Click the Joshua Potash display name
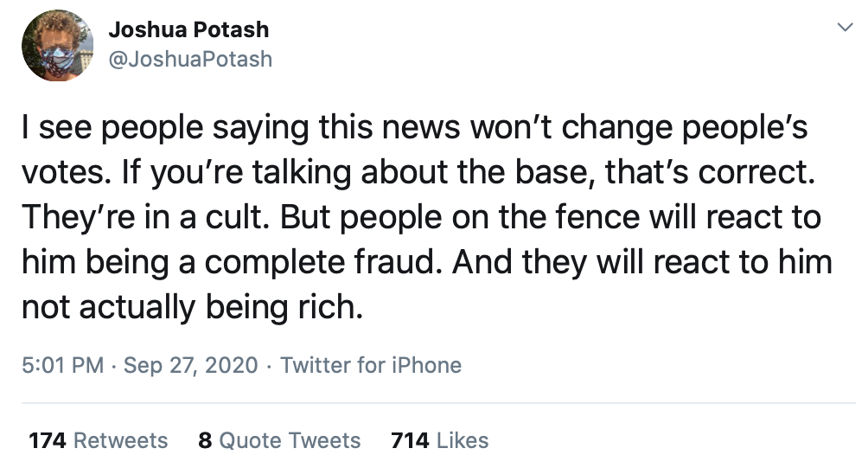This screenshot has width=868, height=474. [x=188, y=30]
